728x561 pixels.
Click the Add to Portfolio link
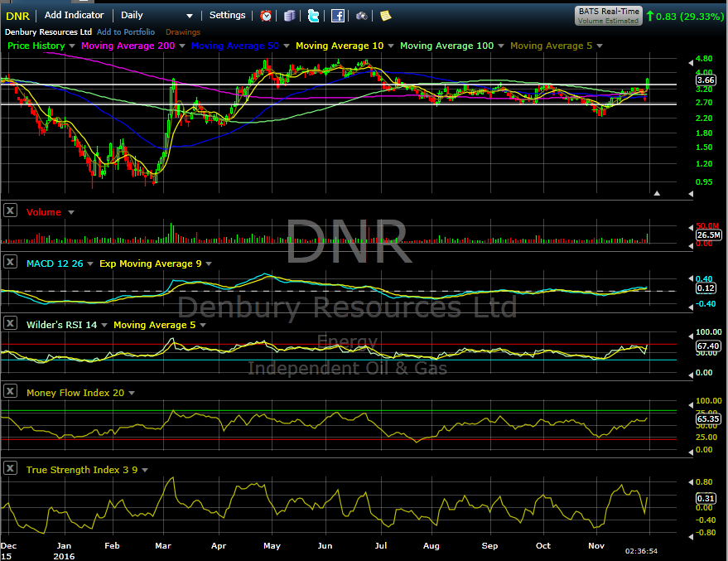[x=126, y=32]
